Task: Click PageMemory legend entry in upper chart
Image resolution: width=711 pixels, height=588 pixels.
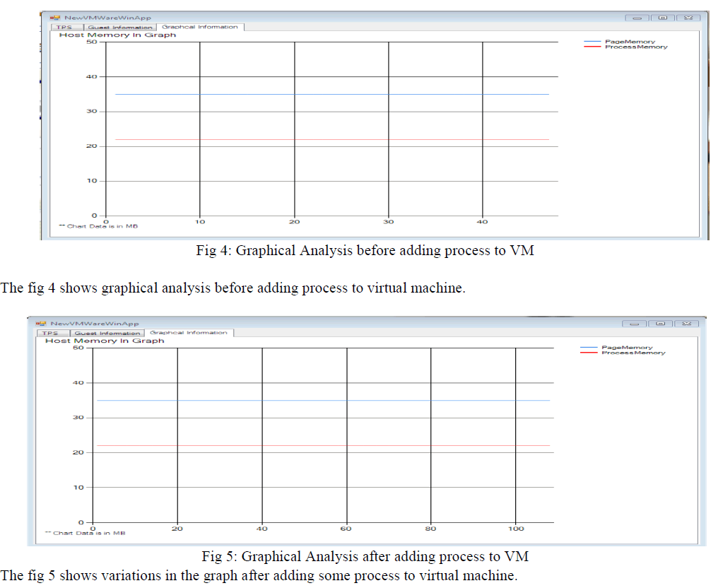Action: (x=630, y=42)
